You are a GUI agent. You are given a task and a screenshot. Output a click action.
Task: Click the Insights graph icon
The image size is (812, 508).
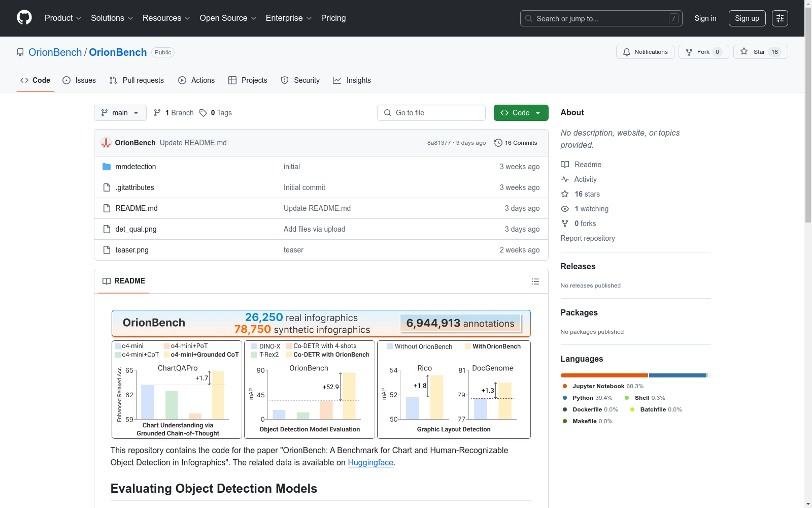pos(337,80)
